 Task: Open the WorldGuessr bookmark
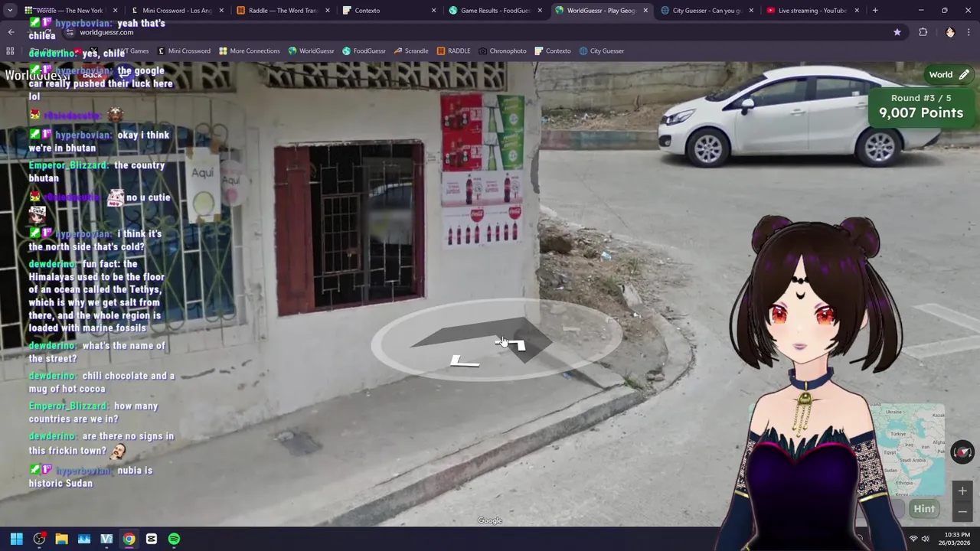[311, 51]
